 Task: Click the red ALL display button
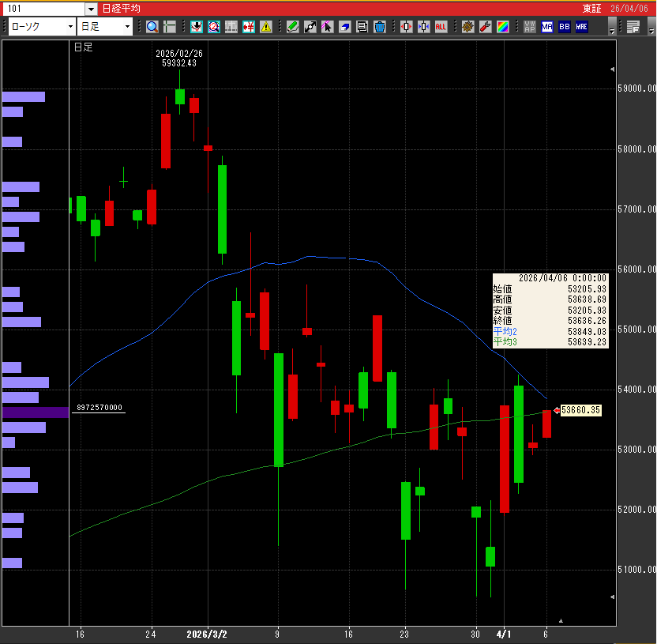441,27
